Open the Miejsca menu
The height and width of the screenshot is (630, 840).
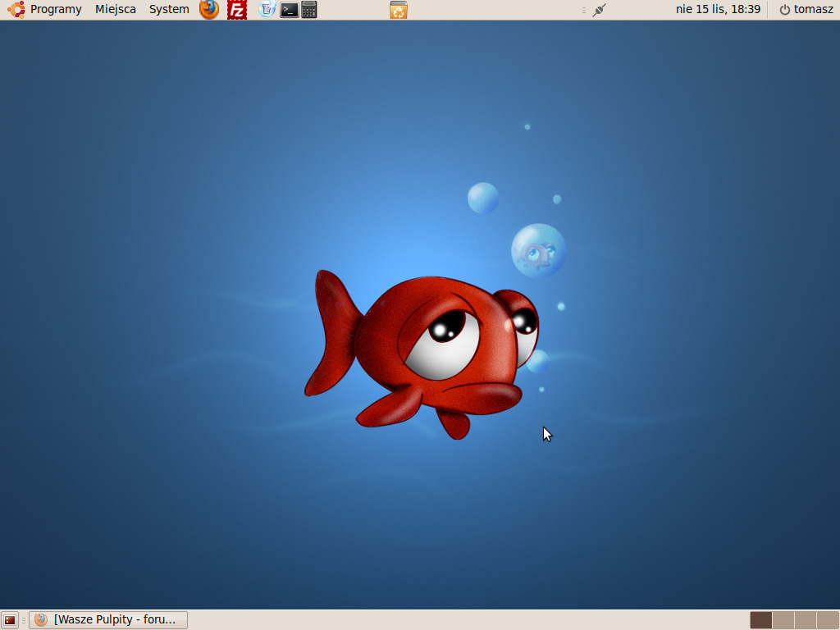116,10
